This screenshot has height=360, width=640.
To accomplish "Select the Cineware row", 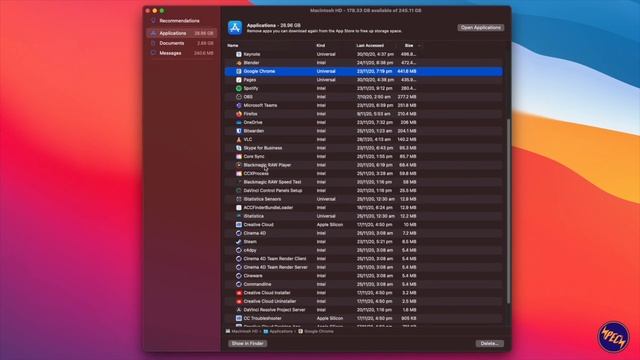I will [x=363, y=276].
